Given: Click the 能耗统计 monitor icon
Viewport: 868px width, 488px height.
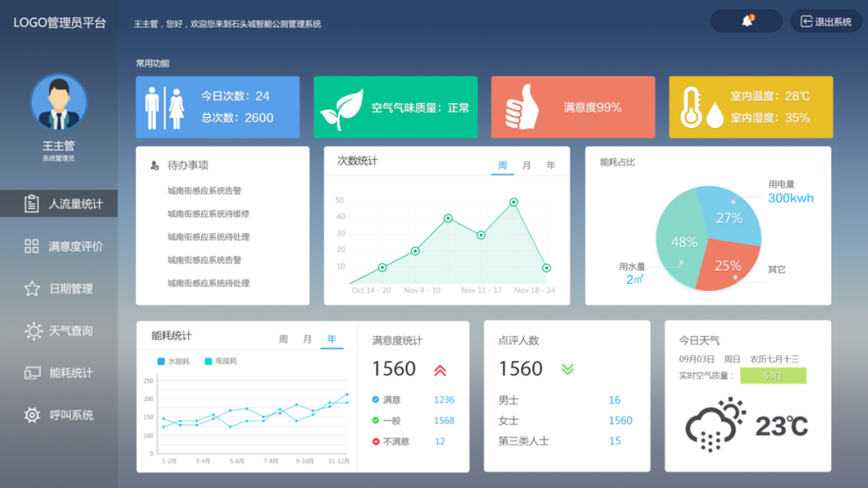Looking at the screenshot, I should click(32, 373).
